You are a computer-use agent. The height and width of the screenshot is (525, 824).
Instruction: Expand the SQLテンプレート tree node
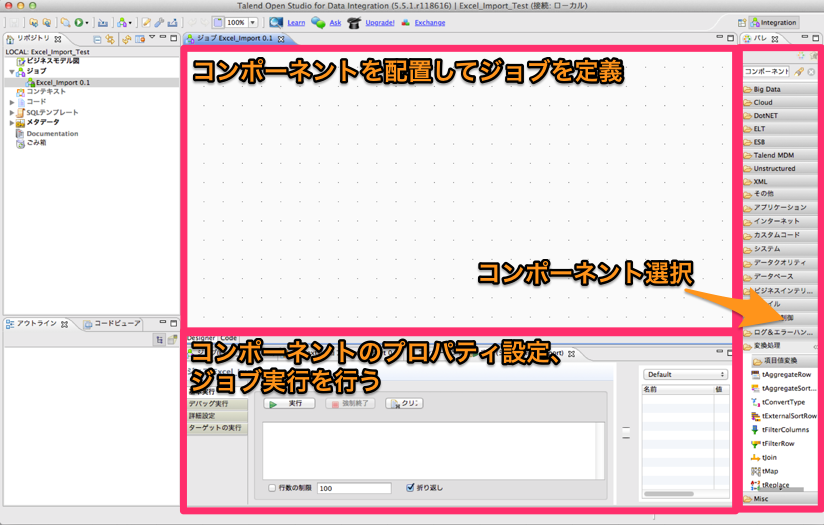[12, 112]
